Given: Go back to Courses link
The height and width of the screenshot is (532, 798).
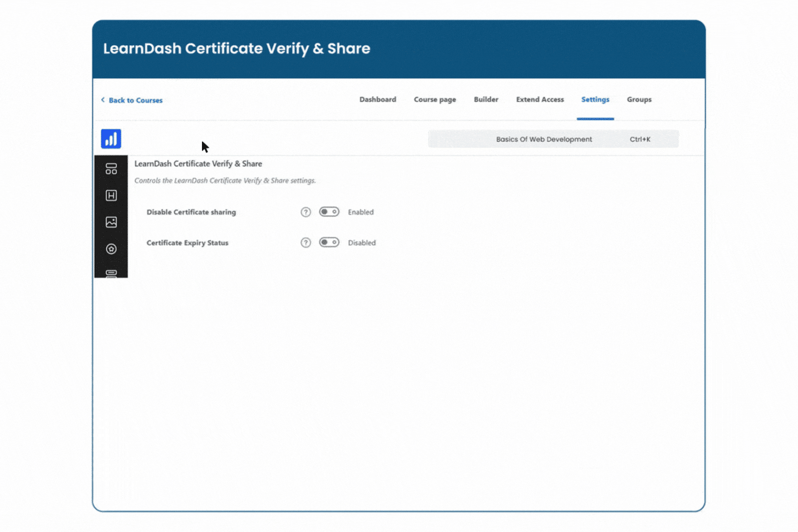Looking at the screenshot, I should (136, 100).
